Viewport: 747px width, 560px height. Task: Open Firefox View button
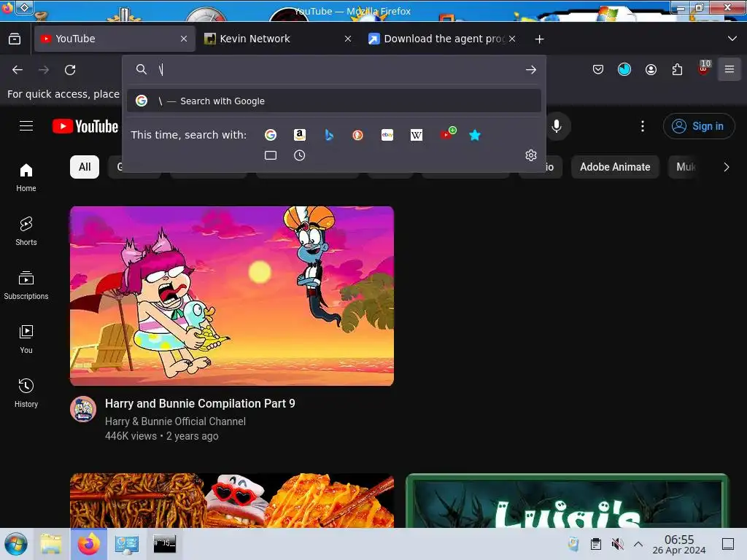[x=15, y=39]
